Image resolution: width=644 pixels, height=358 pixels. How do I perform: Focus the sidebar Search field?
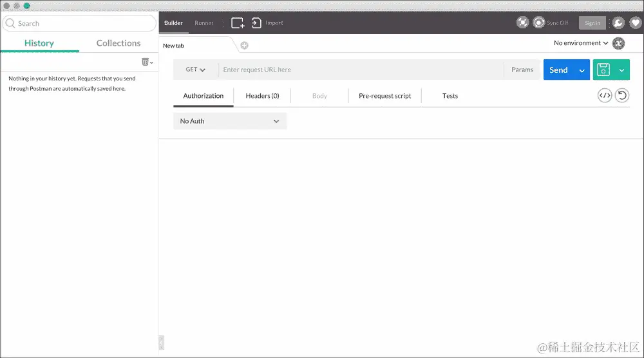[79, 23]
